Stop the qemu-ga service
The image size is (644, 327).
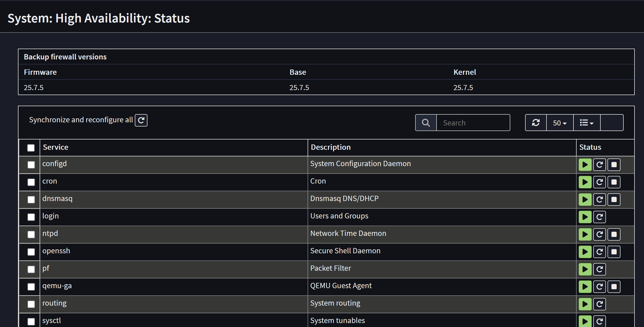click(614, 287)
